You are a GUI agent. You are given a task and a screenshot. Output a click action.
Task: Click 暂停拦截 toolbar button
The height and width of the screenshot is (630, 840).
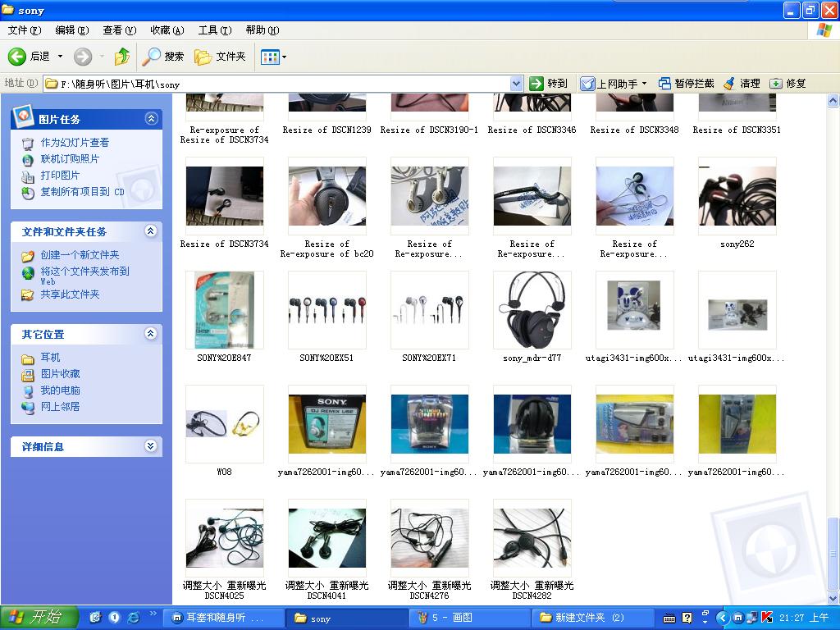coord(687,84)
